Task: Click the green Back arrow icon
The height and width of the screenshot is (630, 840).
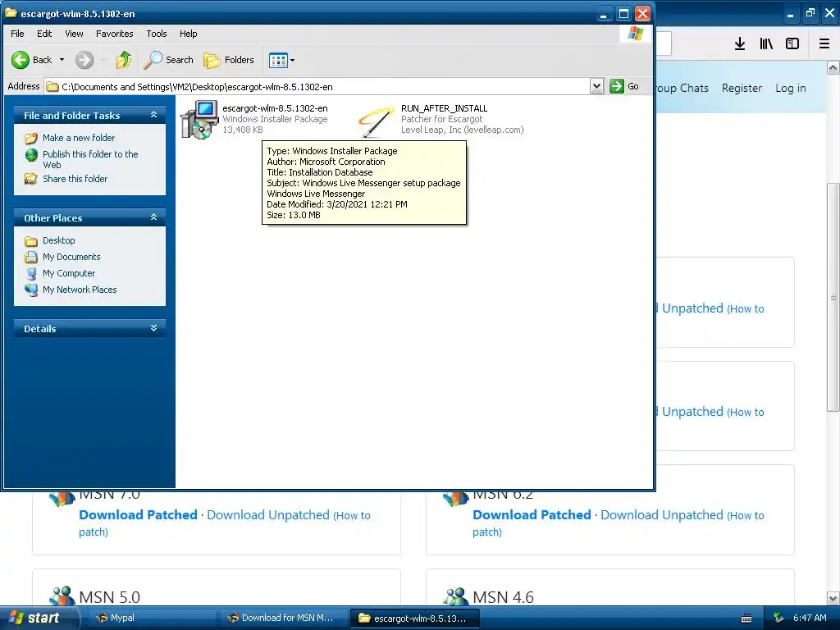Action: point(21,60)
